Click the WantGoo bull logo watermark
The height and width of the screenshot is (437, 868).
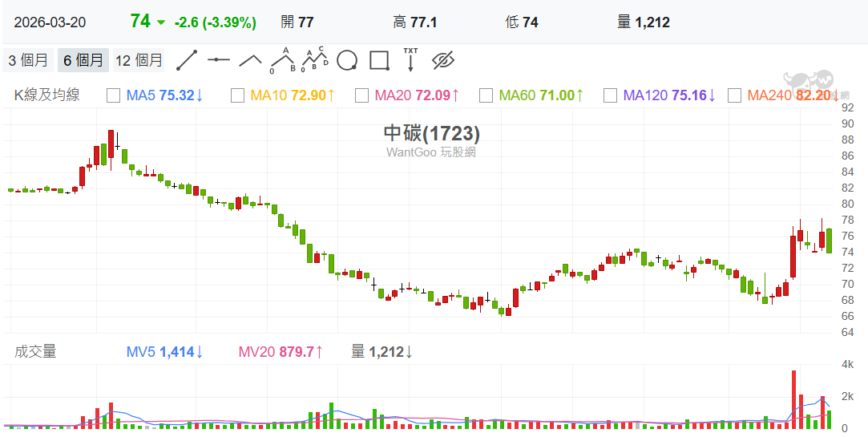[809, 83]
